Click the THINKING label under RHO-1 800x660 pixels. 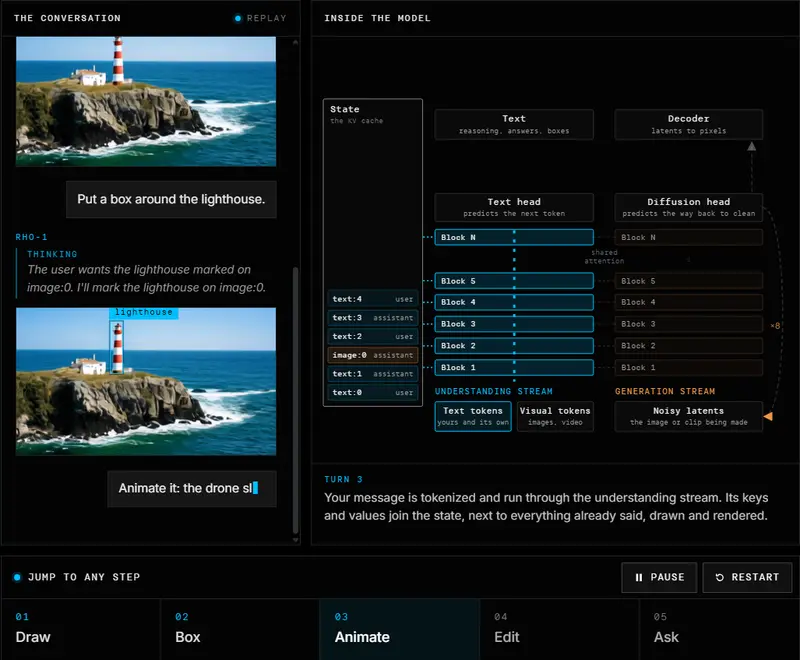[52, 254]
